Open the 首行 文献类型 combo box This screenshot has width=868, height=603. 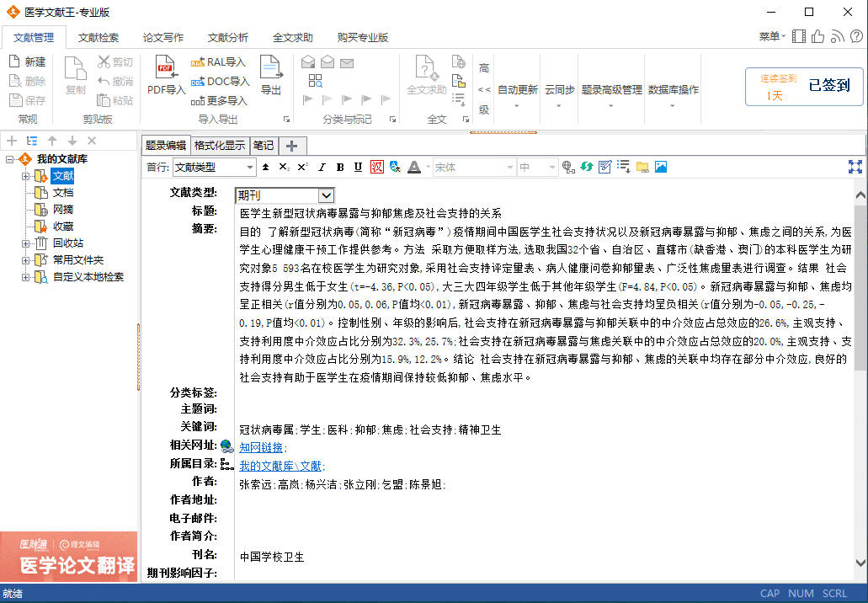coord(249,167)
